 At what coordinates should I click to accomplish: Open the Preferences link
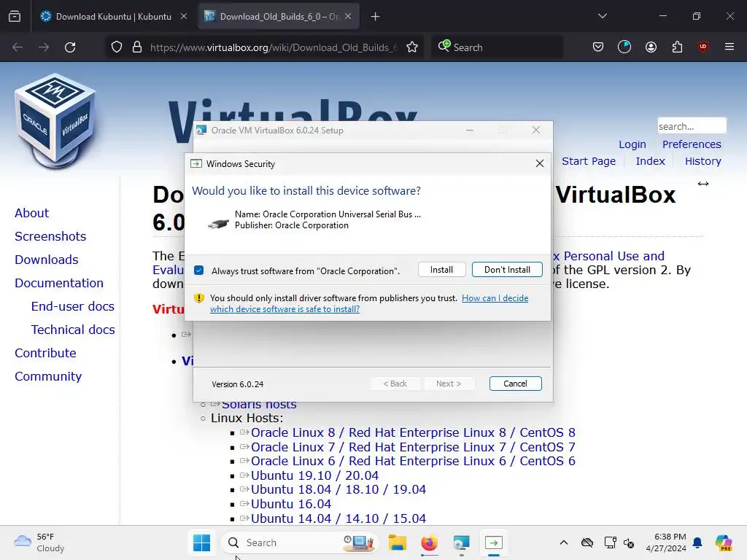click(692, 144)
